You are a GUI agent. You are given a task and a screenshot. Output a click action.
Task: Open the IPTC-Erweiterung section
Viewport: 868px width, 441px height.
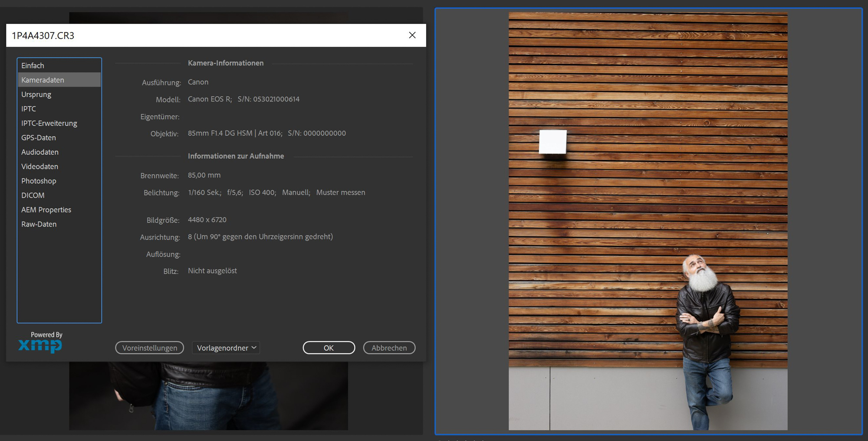pyautogui.click(x=49, y=123)
